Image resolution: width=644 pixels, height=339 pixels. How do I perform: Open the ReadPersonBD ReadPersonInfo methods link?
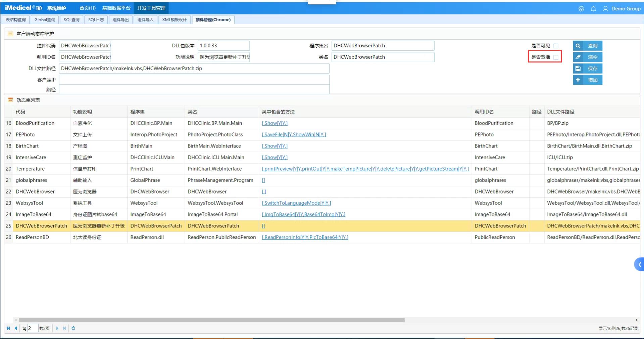[305, 238]
